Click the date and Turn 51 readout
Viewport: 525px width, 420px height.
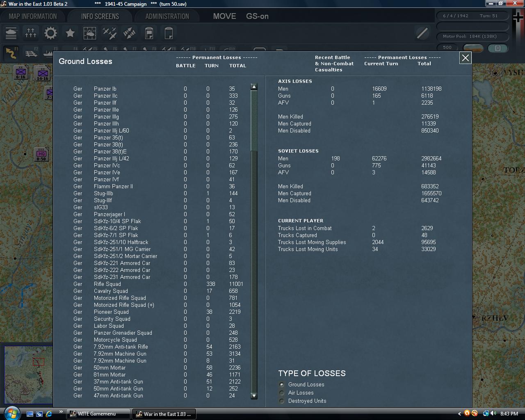472,16
